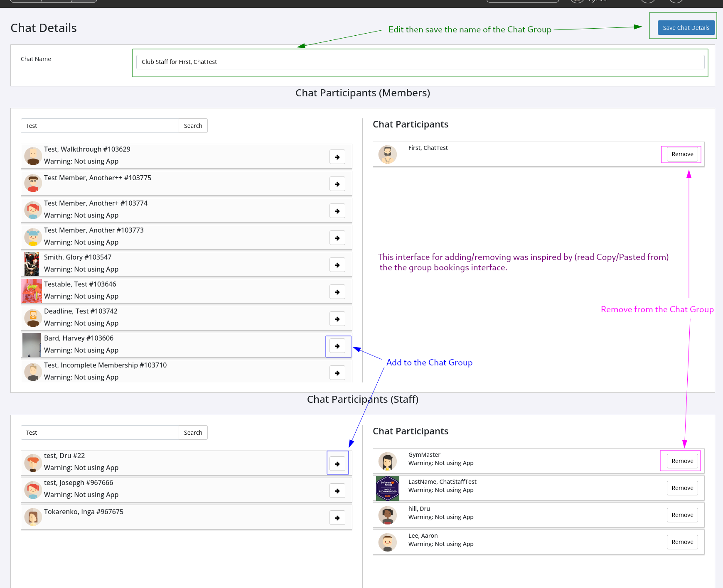Add Smith, Glory #103547 using arrow
The width and height of the screenshot is (723, 588).
(x=337, y=265)
